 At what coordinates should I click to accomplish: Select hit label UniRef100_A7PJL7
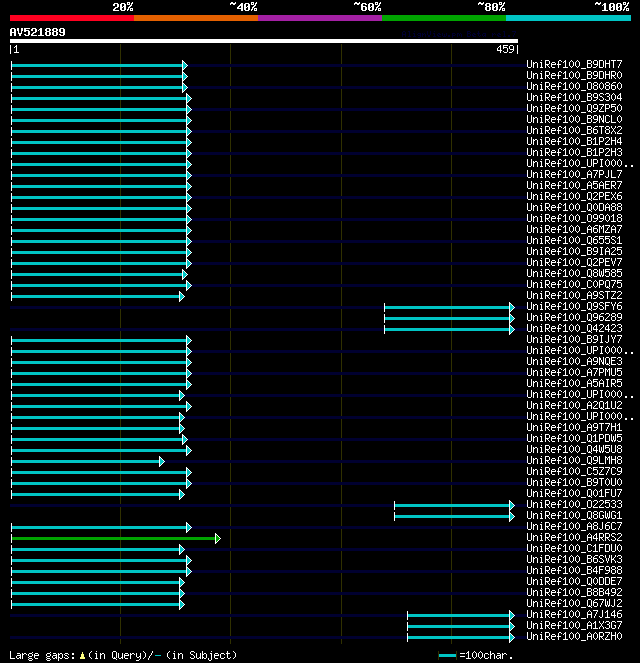pos(574,174)
